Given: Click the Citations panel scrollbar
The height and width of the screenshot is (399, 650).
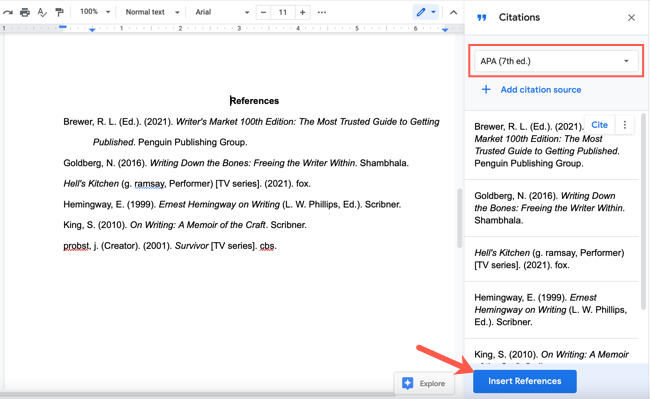Looking at the screenshot, I should (643, 211).
